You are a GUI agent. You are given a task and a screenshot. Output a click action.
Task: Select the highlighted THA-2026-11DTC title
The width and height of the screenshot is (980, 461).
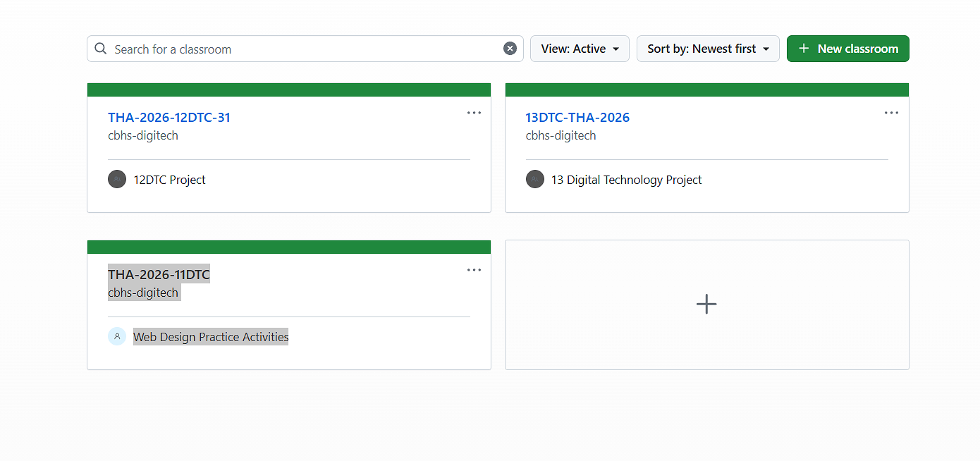pos(159,273)
